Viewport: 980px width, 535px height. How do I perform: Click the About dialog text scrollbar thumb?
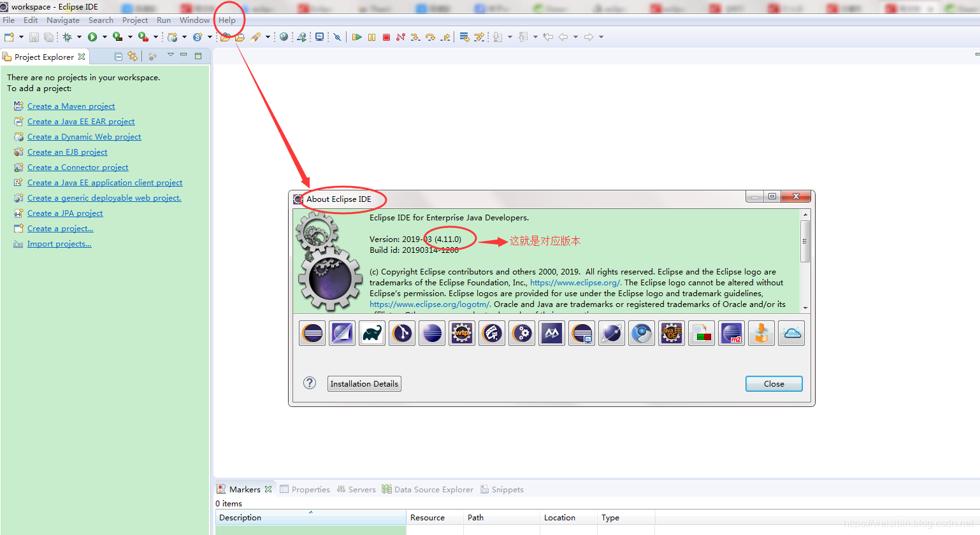(805, 241)
